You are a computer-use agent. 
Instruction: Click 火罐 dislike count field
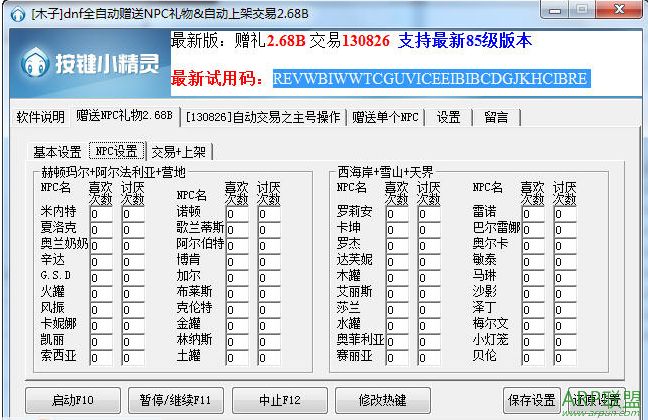point(133,294)
